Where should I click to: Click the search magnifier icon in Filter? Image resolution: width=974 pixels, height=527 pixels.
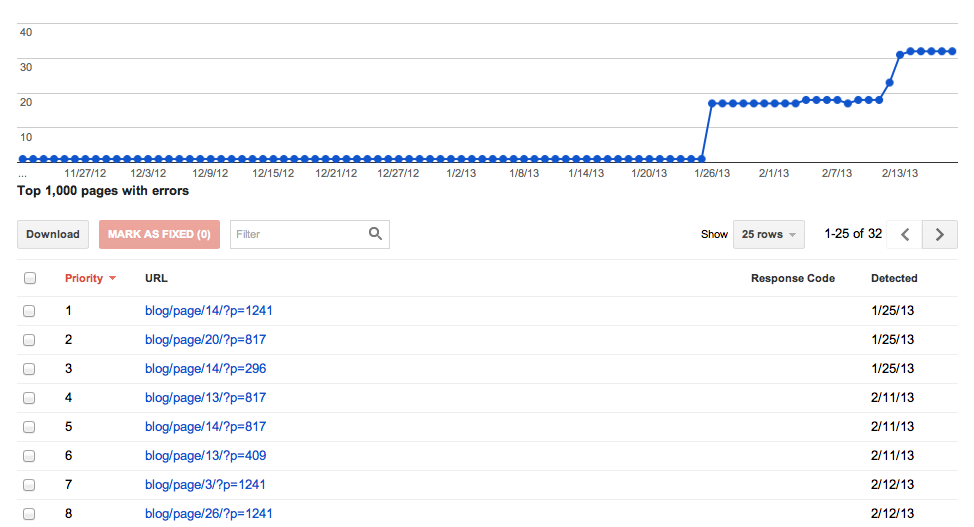click(375, 234)
